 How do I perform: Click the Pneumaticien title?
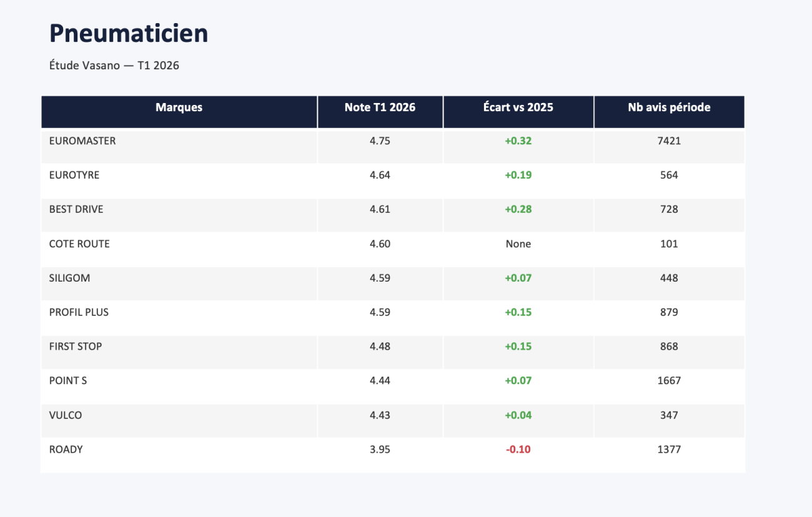129,34
